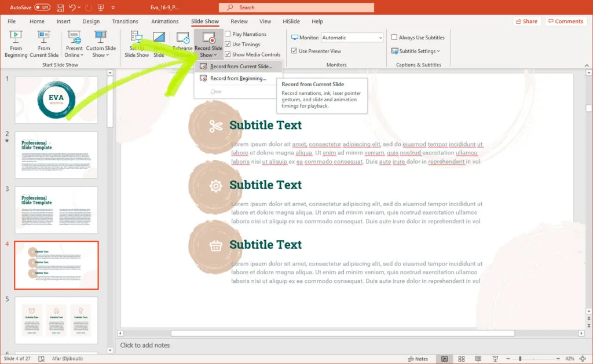Open the File menu

[12, 21]
